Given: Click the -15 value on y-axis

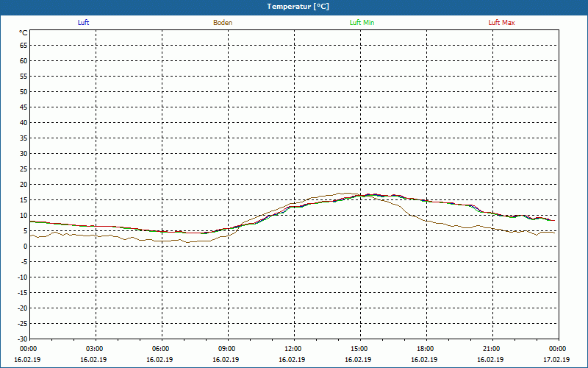Looking at the screenshot, I should coord(23,292).
